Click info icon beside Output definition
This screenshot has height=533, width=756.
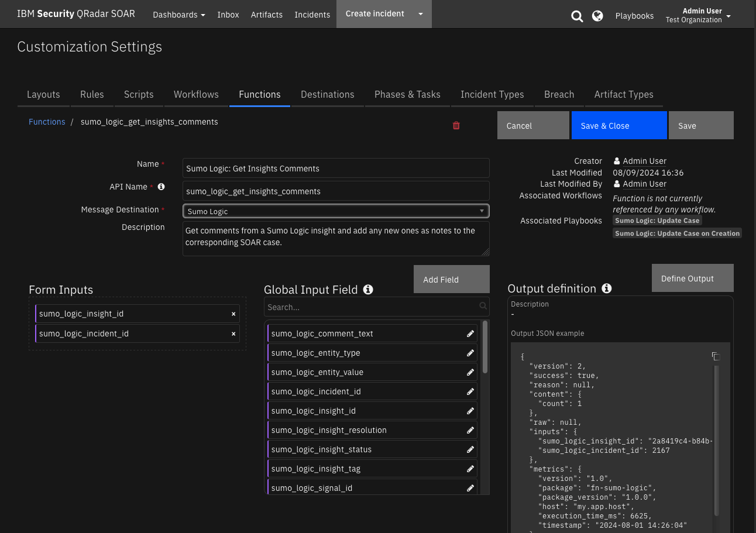[607, 288]
